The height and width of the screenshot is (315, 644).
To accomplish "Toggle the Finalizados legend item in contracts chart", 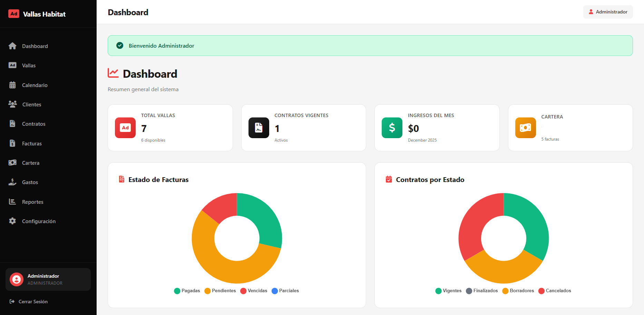I will [x=482, y=291].
